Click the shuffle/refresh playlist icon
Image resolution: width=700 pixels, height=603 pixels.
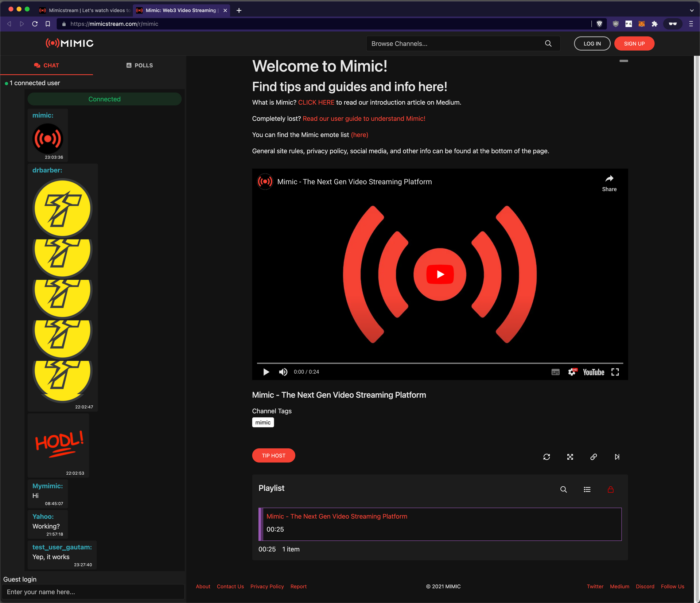tap(547, 457)
